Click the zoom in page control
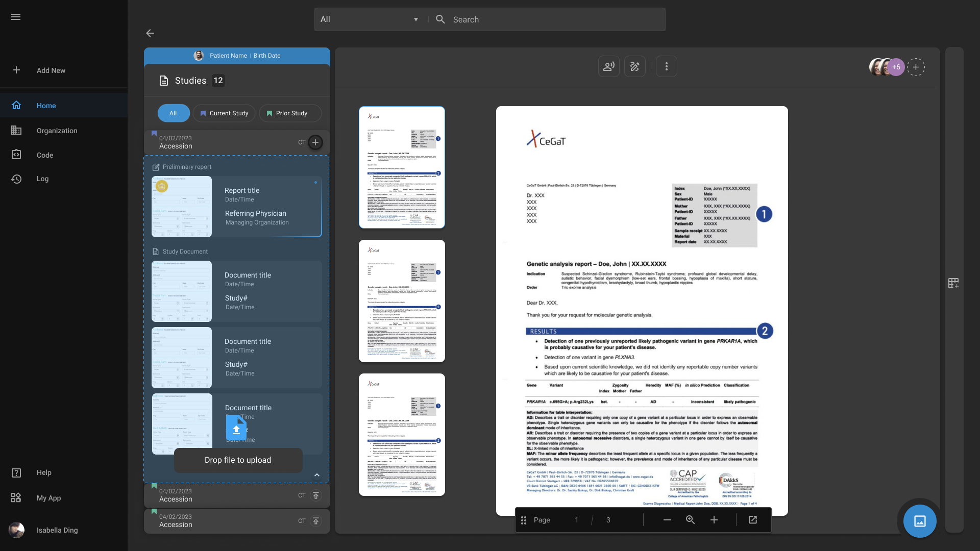Image resolution: width=980 pixels, height=551 pixels. coord(714,519)
